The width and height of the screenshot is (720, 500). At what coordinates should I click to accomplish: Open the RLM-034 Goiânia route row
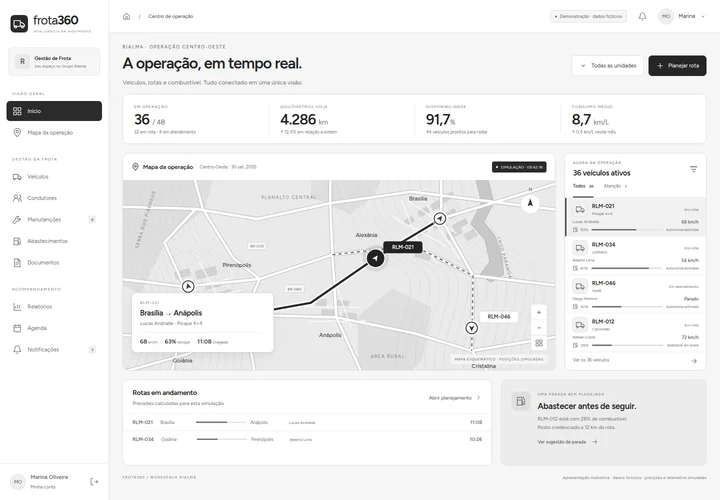(307, 439)
